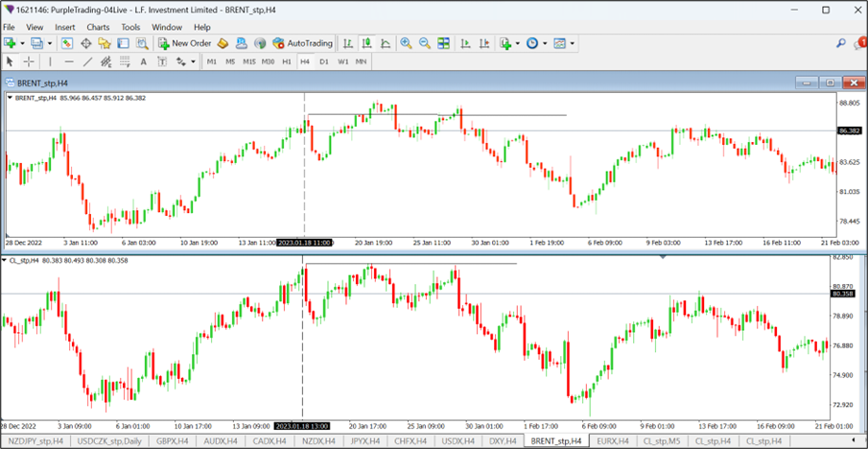Click triangle beside CL_stp,H4 chart label
Image resolution: width=868 pixels, height=449 pixels.
coord(5,260)
